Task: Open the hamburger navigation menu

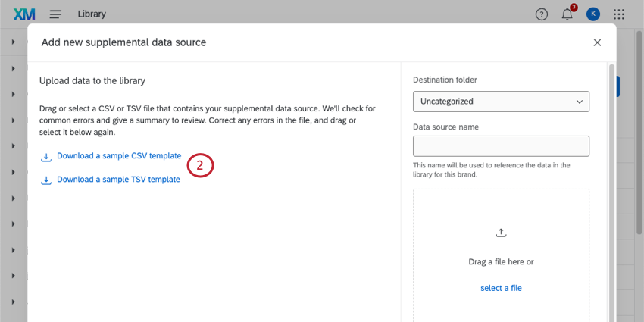Action: [x=55, y=14]
